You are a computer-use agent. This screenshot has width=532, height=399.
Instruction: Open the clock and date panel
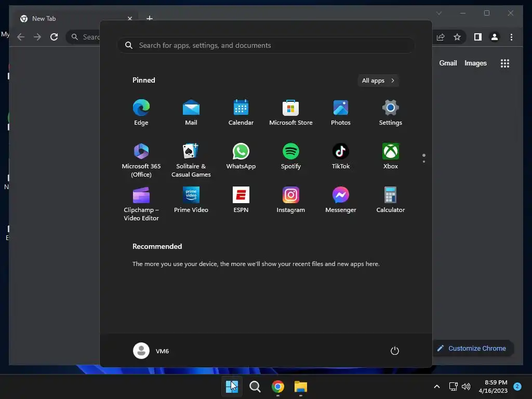pos(493,387)
